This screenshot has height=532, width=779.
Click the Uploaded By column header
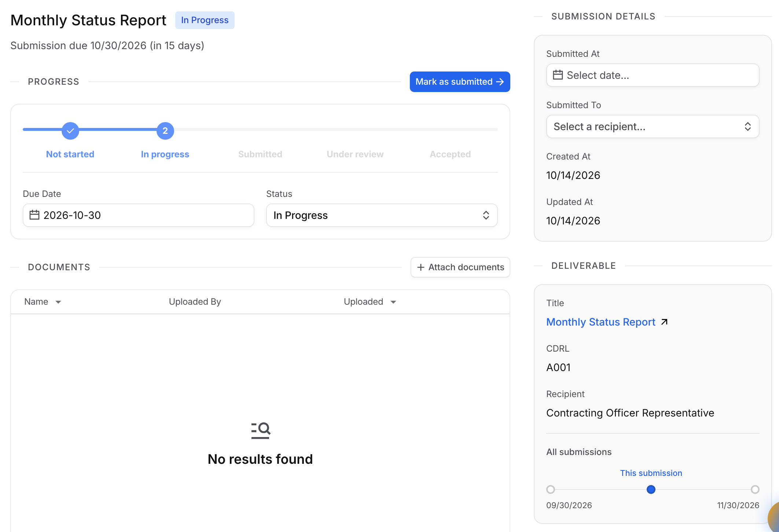[x=195, y=302]
